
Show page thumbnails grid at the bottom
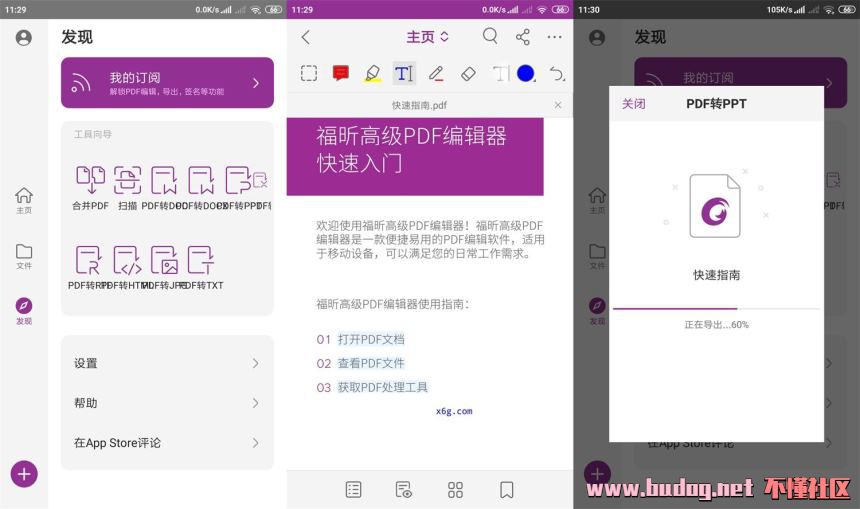click(x=456, y=489)
